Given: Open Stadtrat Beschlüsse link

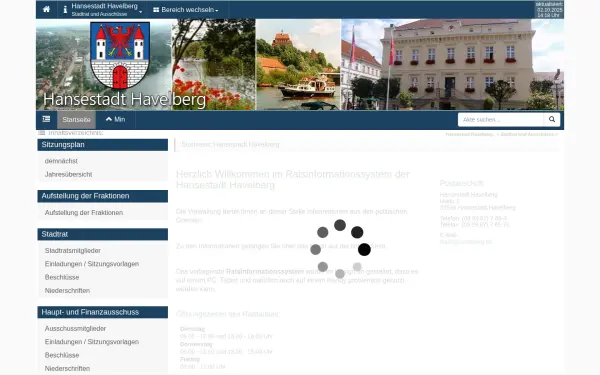Looking at the screenshot, I should pyautogui.click(x=62, y=277).
